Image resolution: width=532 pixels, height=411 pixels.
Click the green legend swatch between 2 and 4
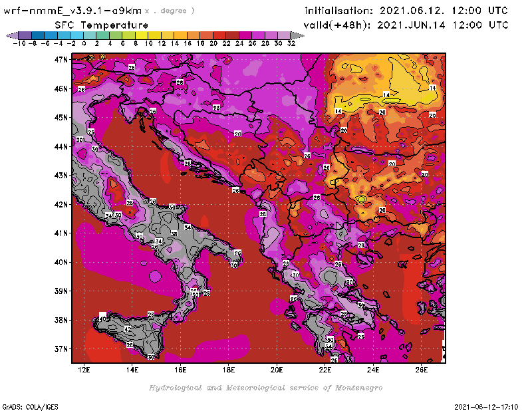point(103,35)
